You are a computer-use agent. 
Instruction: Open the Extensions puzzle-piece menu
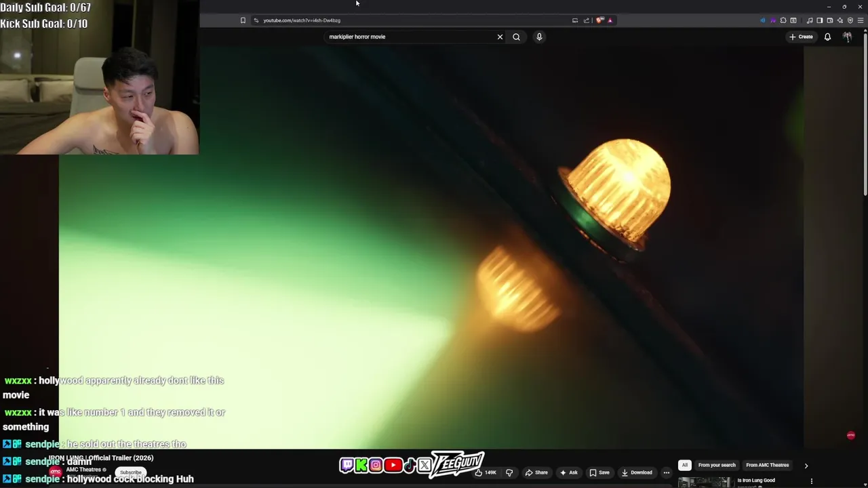783,20
